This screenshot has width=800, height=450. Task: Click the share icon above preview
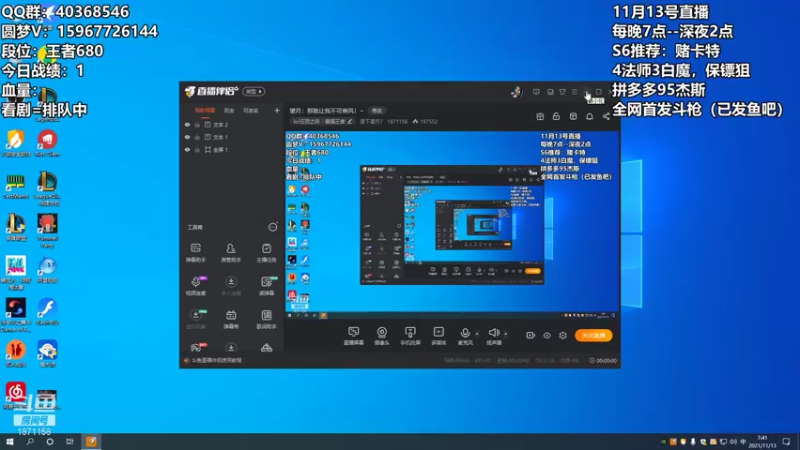pyautogui.click(x=606, y=116)
